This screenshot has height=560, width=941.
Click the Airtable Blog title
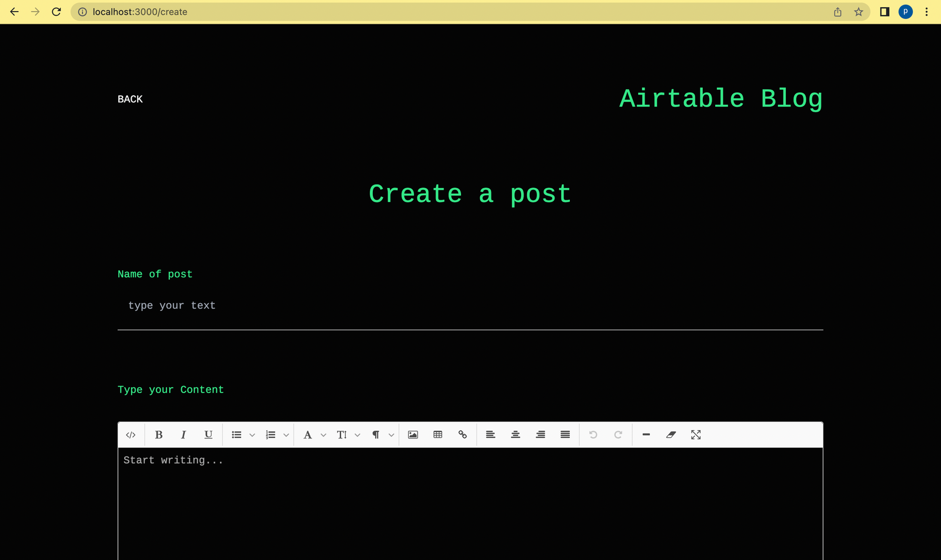721,99
